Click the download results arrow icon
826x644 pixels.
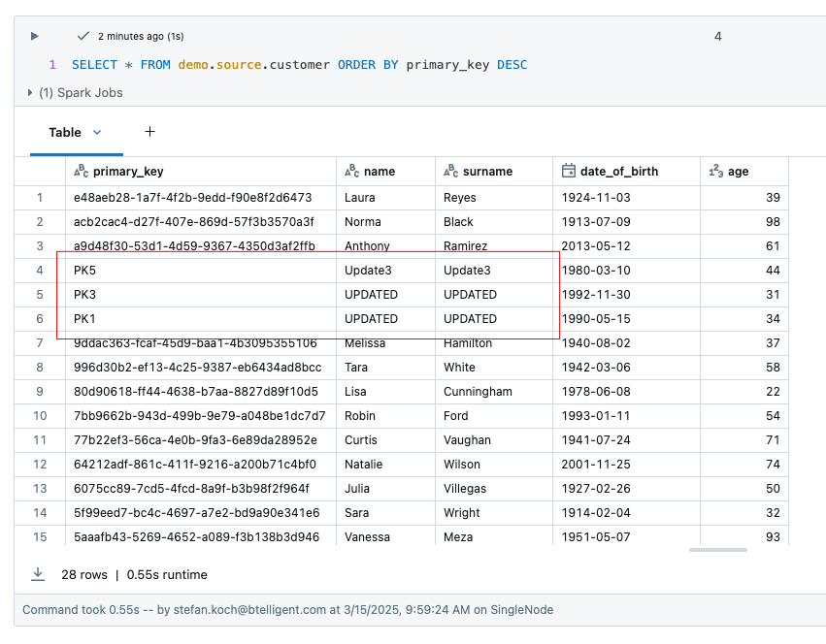coord(38,574)
